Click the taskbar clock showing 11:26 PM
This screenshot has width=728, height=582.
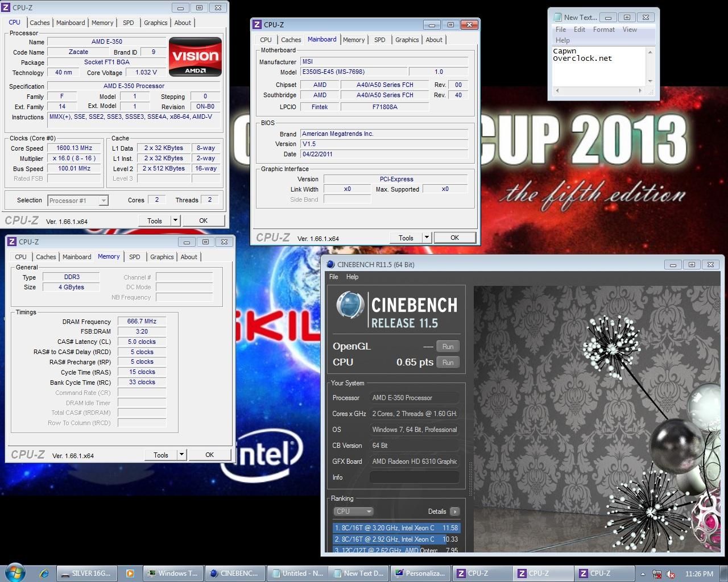[x=699, y=574]
